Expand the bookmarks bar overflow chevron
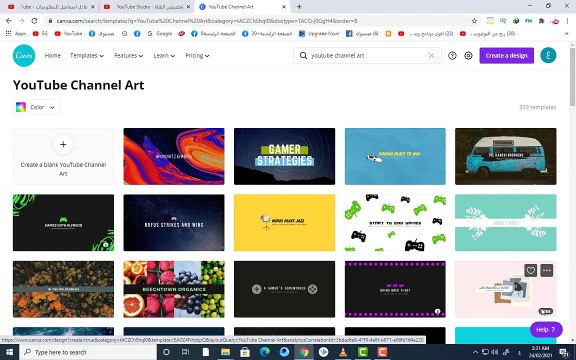Screen dimensions: 576x360 tap(567, 33)
